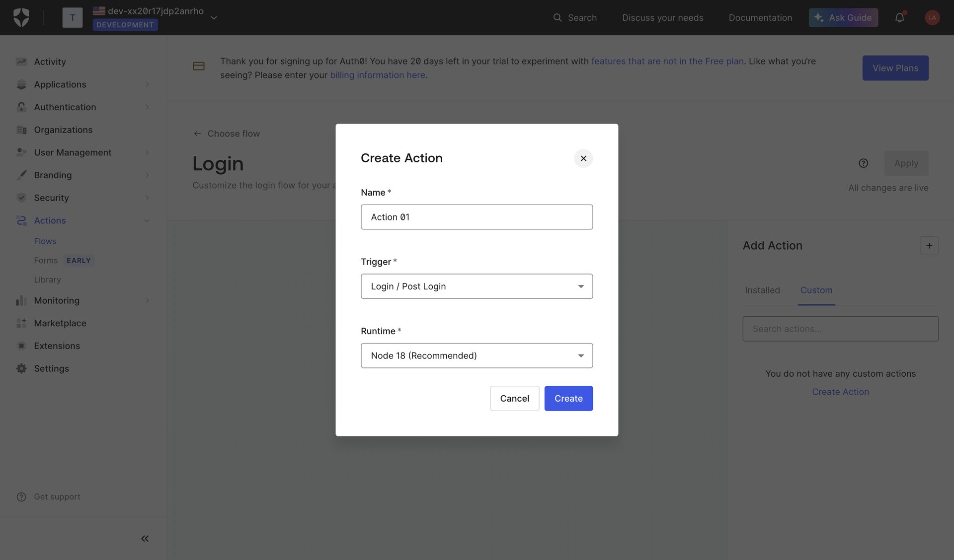
Task: Click the Marketplace sidebar icon
Action: point(21,323)
